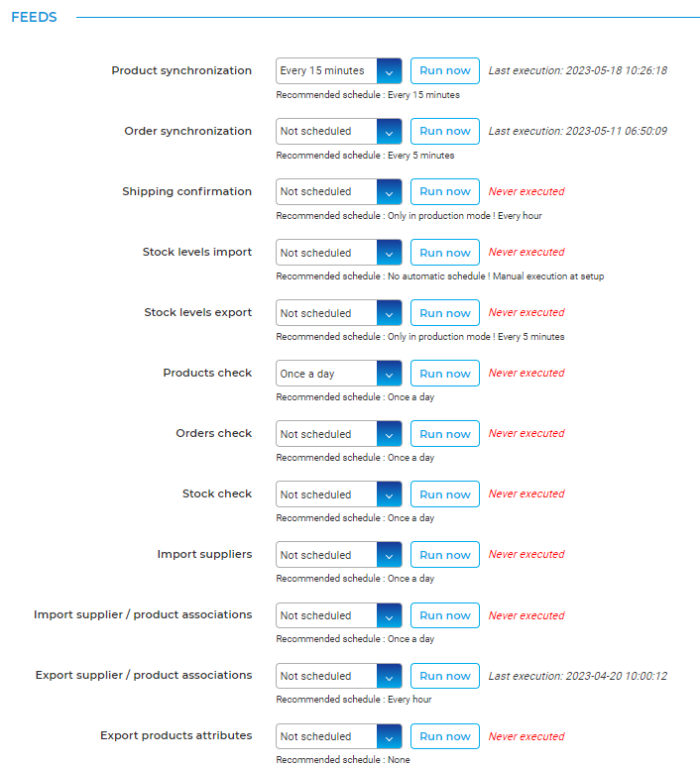The image size is (700, 767).
Task: Open the Stock levels export schedule dropdown
Action: tap(338, 313)
